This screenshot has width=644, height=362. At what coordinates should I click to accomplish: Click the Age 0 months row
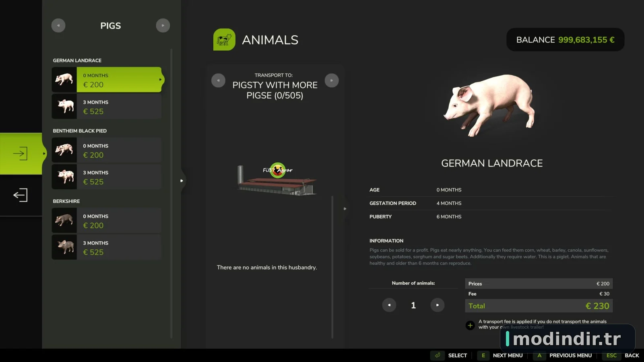pos(491,190)
